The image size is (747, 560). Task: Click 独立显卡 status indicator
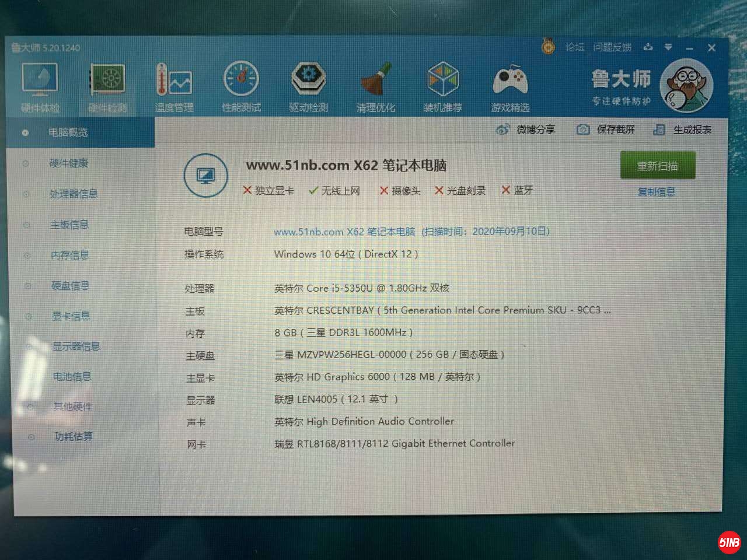[x=268, y=191]
